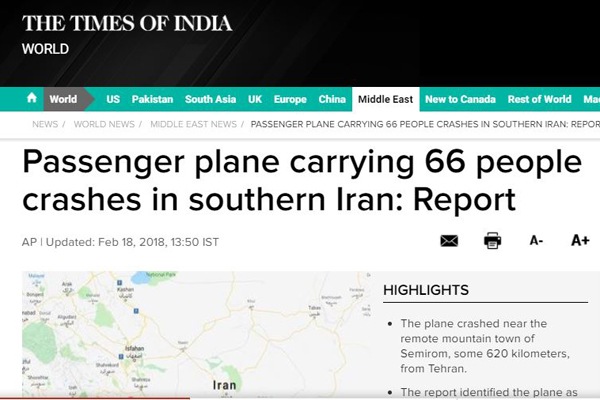Screen dimensions: 600x400
Task: Switch to UK news tab
Action: click(255, 99)
